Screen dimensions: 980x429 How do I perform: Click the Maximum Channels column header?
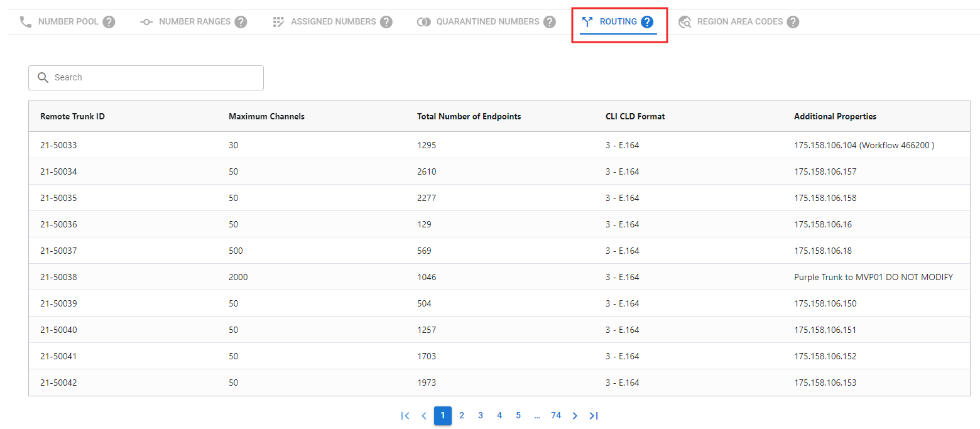click(x=266, y=116)
